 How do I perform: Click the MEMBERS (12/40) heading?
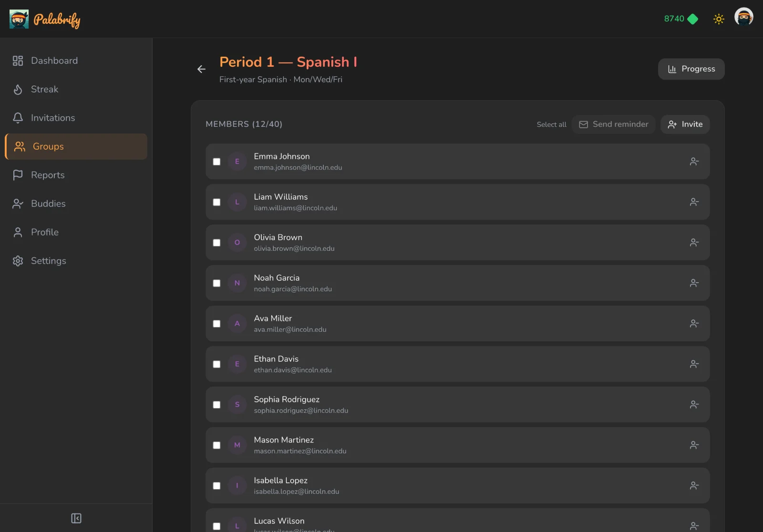click(244, 124)
